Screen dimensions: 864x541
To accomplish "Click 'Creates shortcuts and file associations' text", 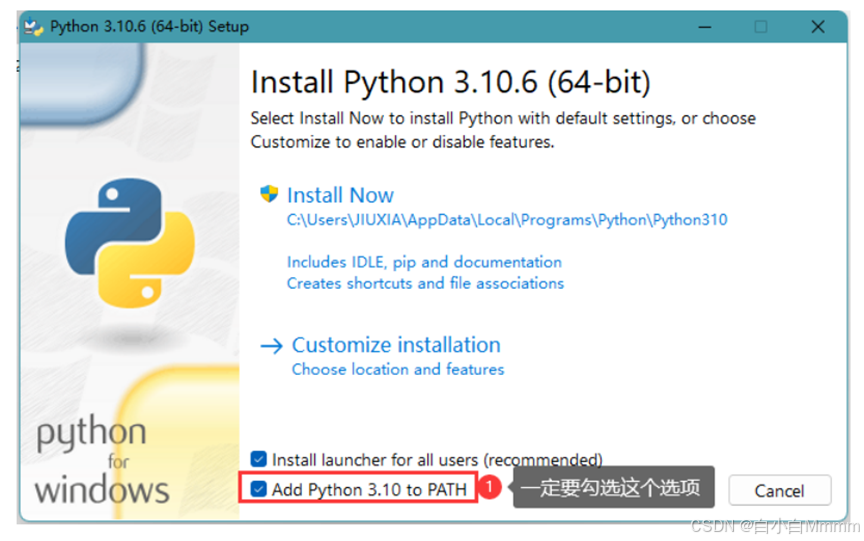I will click(425, 283).
